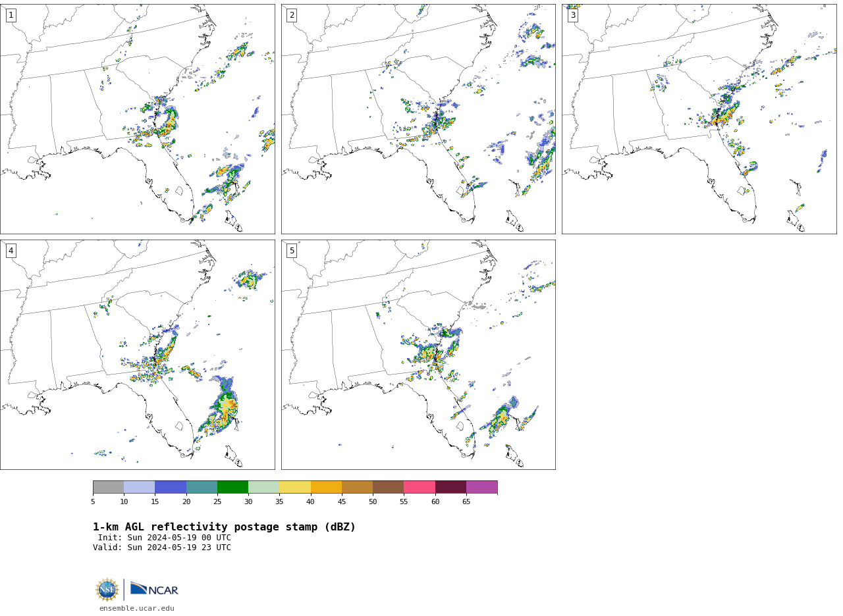Open ensemble member 2 reflectivity map
The image size is (843, 616).
418,119
